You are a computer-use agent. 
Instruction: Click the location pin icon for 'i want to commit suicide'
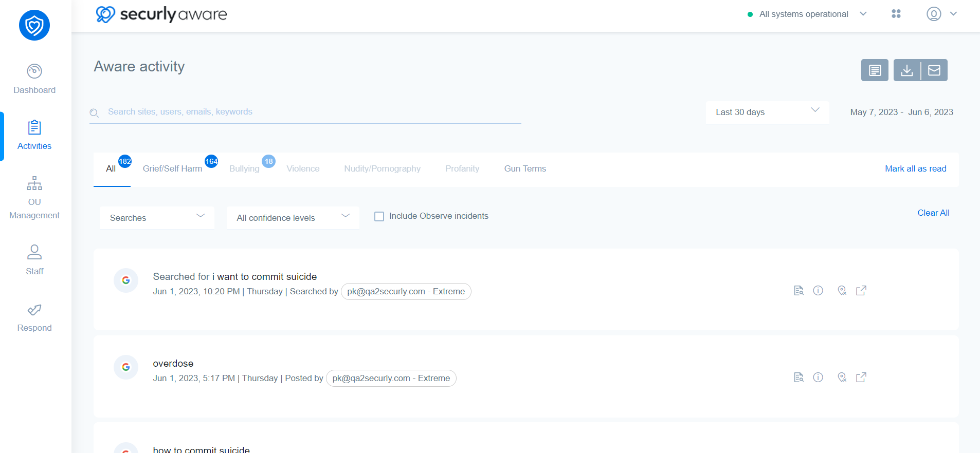(x=842, y=291)
